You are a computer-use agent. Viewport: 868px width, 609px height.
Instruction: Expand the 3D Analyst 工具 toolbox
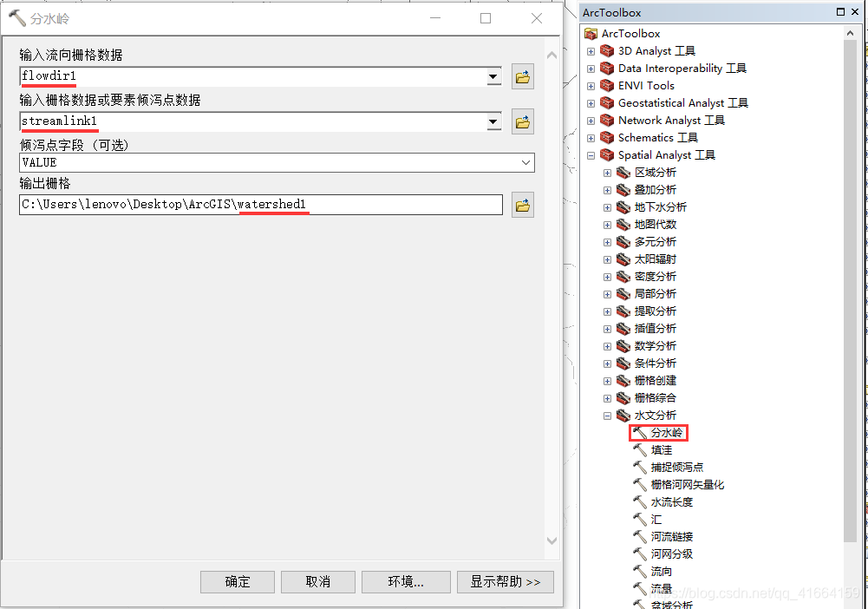[x=591, y=51]
